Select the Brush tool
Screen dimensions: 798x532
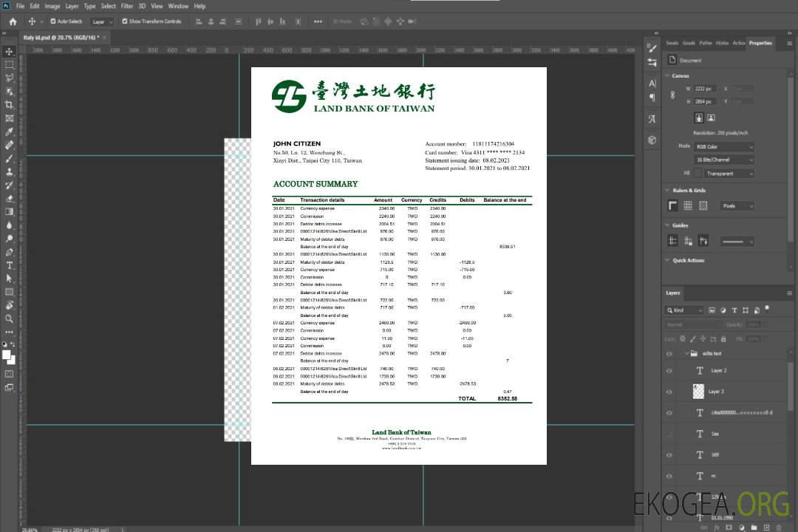(x=9, y=158)
